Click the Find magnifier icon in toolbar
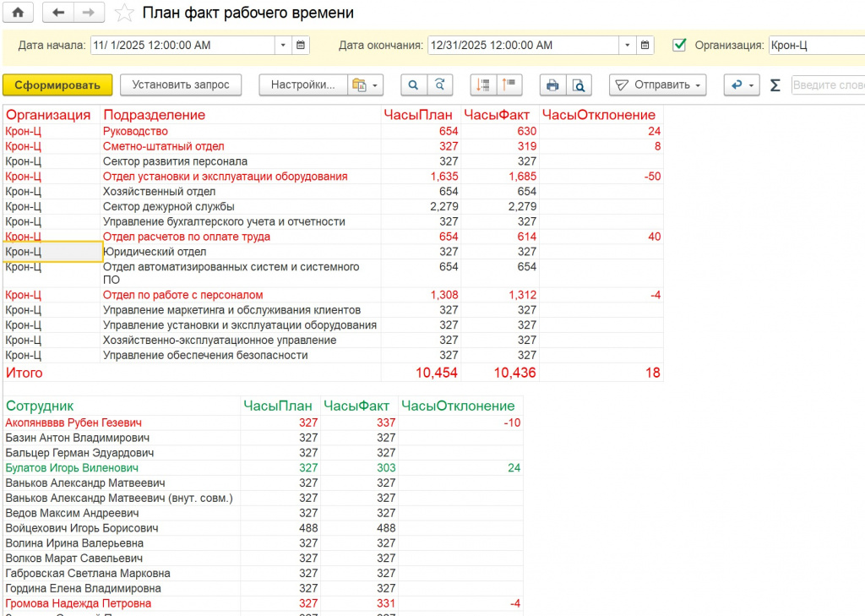This screenshot has height=616, width=865. (x=413, y=84)
